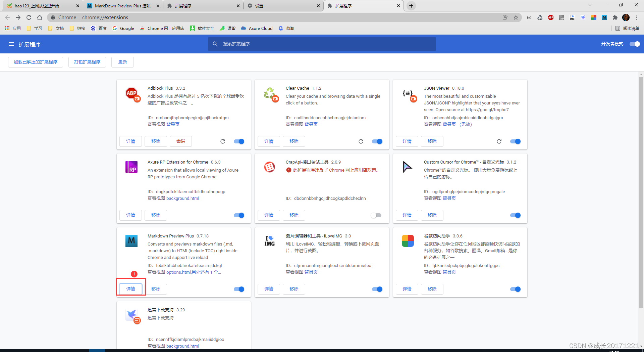644x352 pixels.
Task: Click the JSON Viewer toolbar icon
Action: tap(529, 17)
